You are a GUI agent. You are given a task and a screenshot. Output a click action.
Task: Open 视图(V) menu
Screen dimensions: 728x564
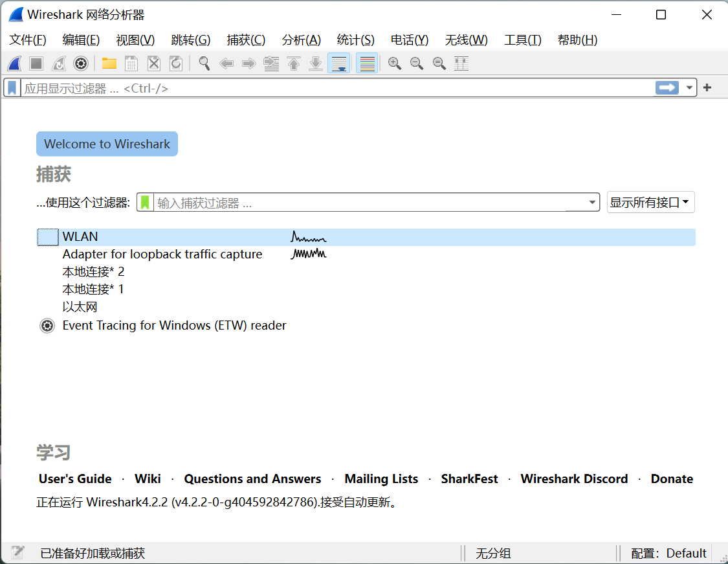point(135,40)
